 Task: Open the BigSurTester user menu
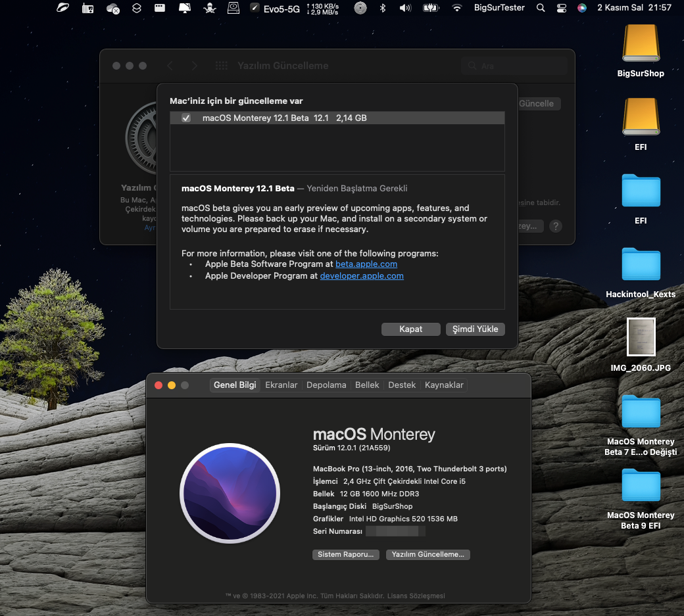(499, 8)
